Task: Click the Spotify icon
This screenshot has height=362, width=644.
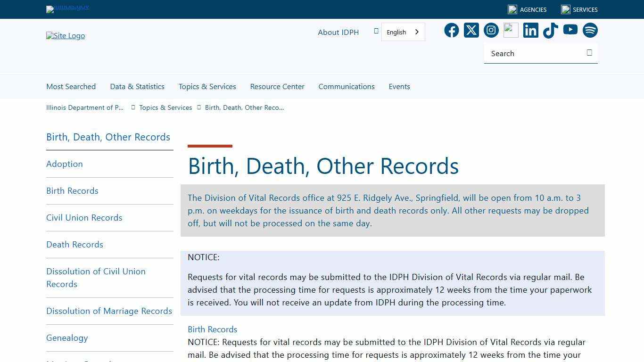Action: (590, 30)
